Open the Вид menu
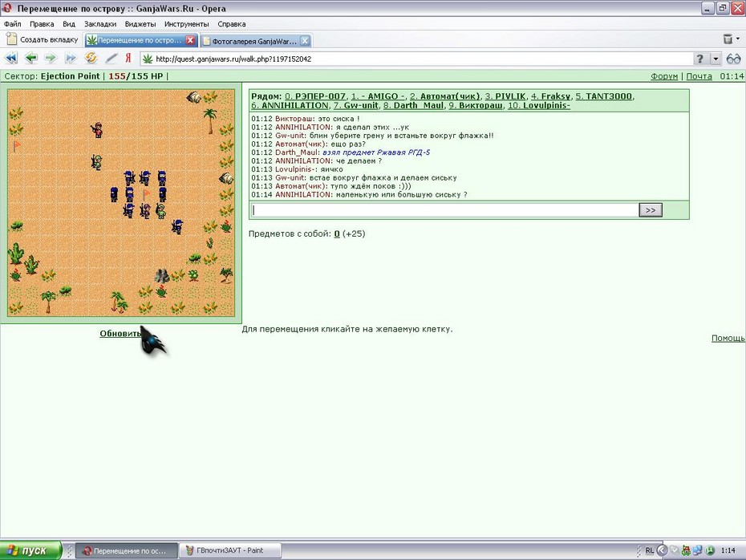Image resolution: width=746 pixels, height=560 pixels. (69, 24)
